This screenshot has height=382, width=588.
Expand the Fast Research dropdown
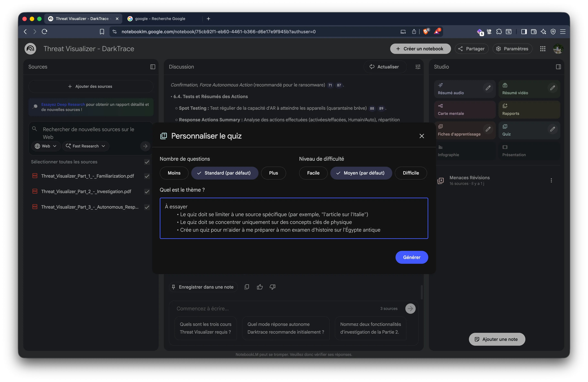[x=86, y=146]
